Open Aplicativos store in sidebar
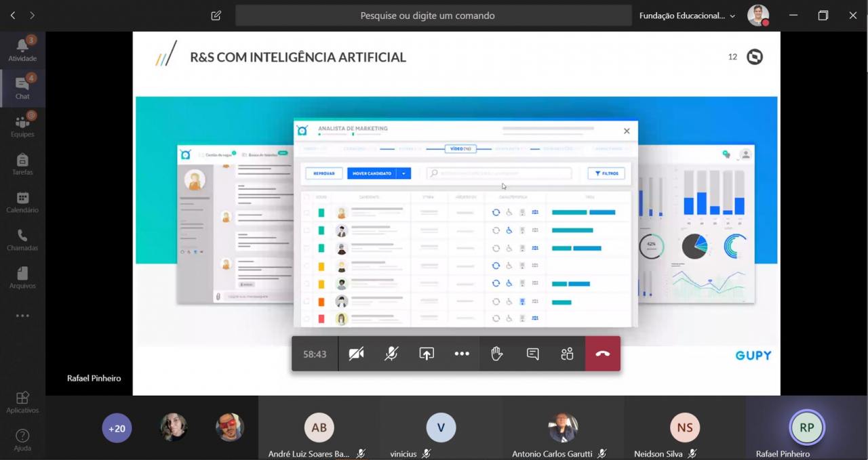This screenshot has width=868, height=460. click(x=22, y=402)
